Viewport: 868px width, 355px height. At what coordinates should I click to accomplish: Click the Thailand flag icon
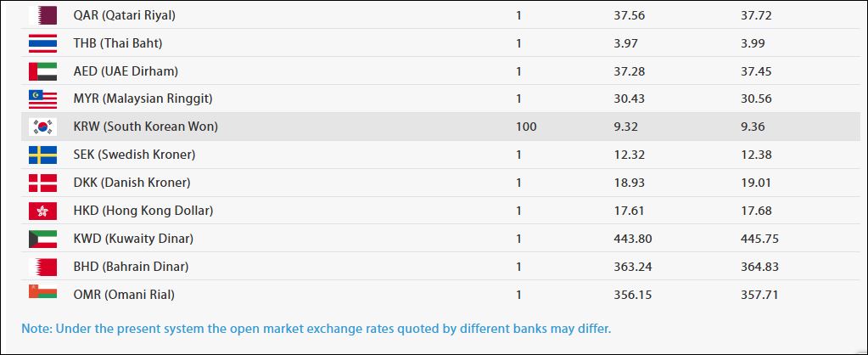[x=42, y=43]
